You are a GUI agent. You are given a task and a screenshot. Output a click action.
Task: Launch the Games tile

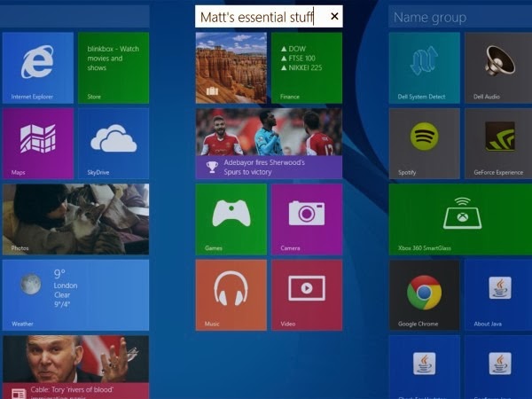click(231, 219)
